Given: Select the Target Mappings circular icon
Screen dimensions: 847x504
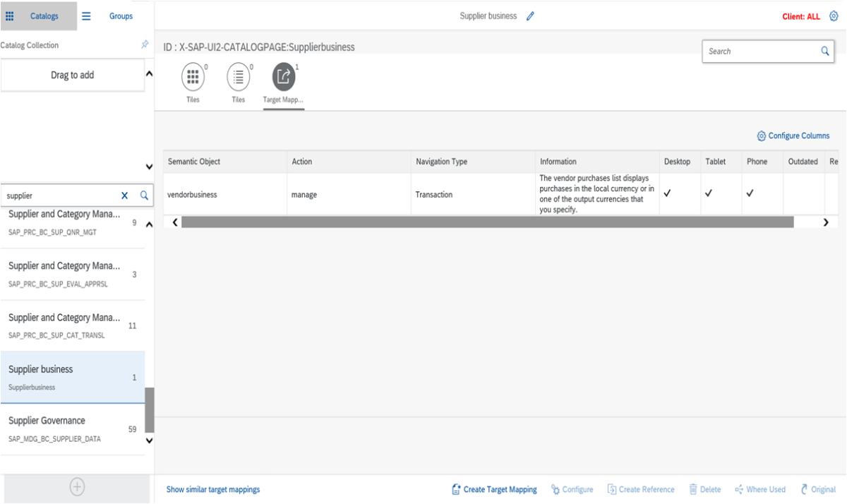Looking at the screenshot, I should 283,78.
